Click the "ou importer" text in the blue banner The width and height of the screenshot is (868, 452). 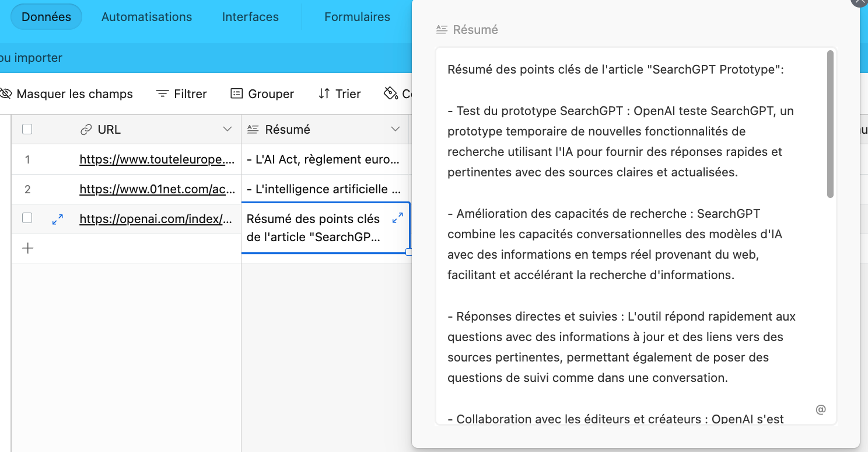click(31, 58)
